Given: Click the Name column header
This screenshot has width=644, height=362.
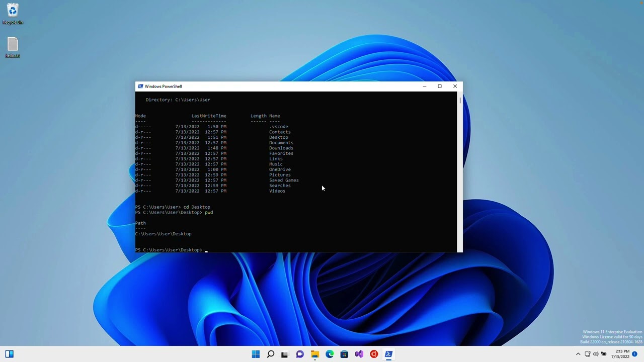Looking at the screenshot, I should pos(275,116).
